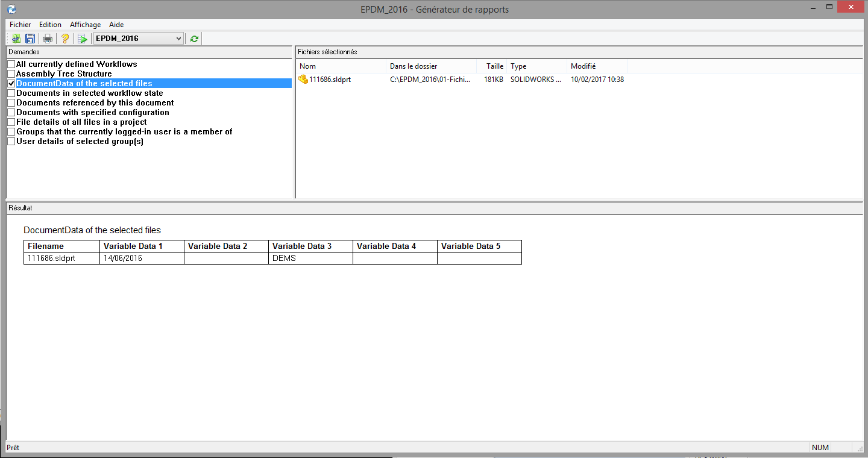Click 111686.sldprt in the result table
Screen dimensions: 868x458
coord(61,258)
